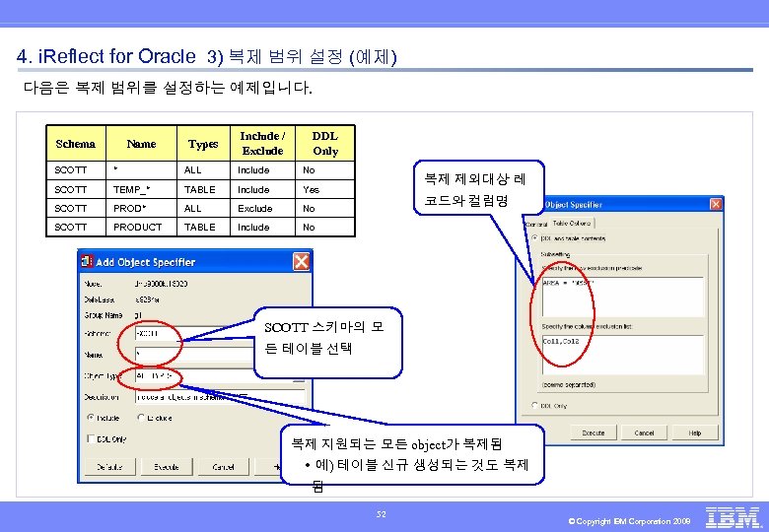Click the TABLE cell in the PRODUCT row
Viewport: 769px width, 532px height.
click(x=203, y=228)
